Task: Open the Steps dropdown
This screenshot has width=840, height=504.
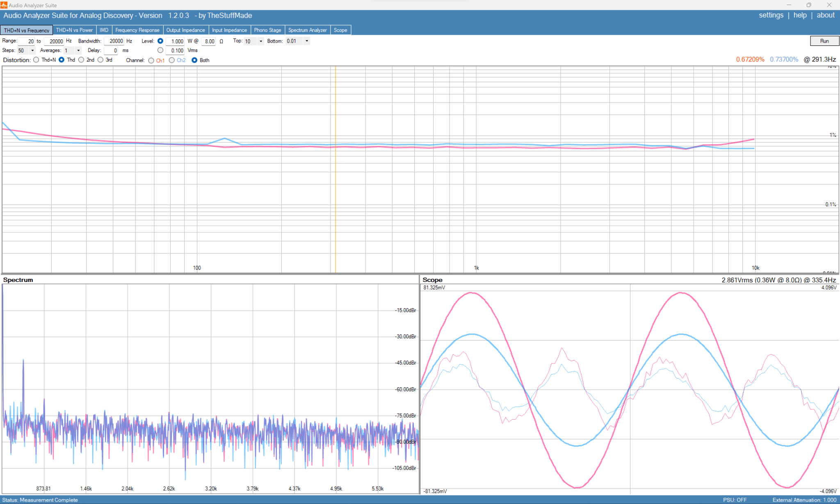Action: (32, 50)
